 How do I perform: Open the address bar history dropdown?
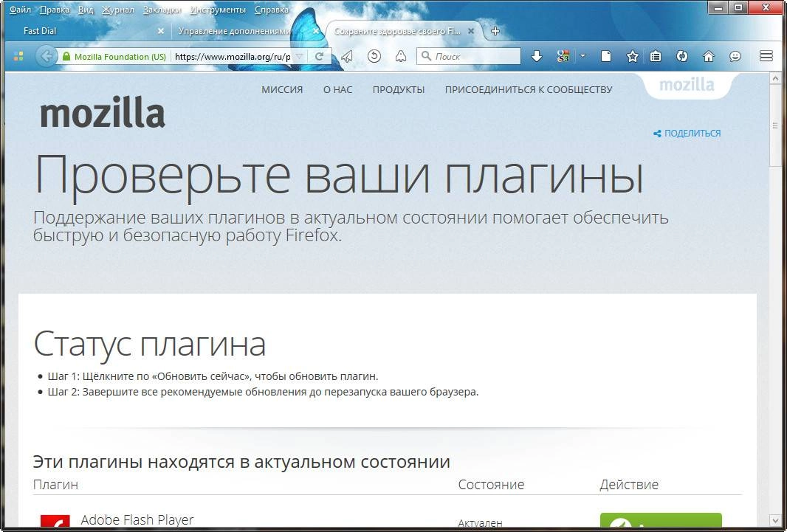click(299, 57)
